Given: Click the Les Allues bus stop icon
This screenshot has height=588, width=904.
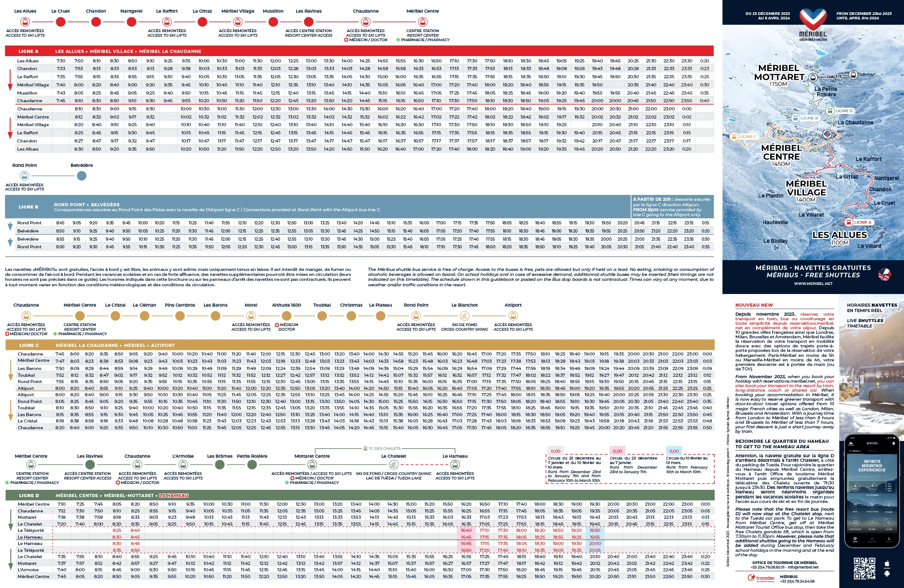Looking at the screenshot, I should (x=25, y=22).
